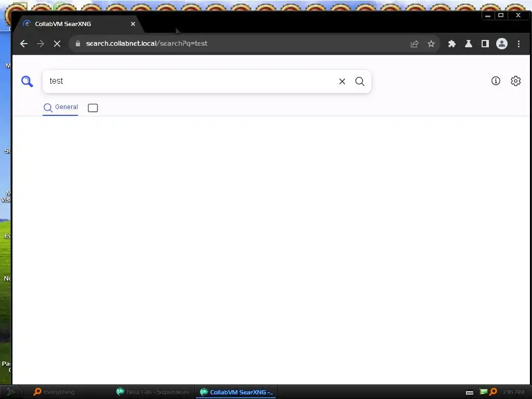This screenshot has height=399, width=532.
Task: Open the About info icon
Action: pyautogui.click(x=496, y=81)
